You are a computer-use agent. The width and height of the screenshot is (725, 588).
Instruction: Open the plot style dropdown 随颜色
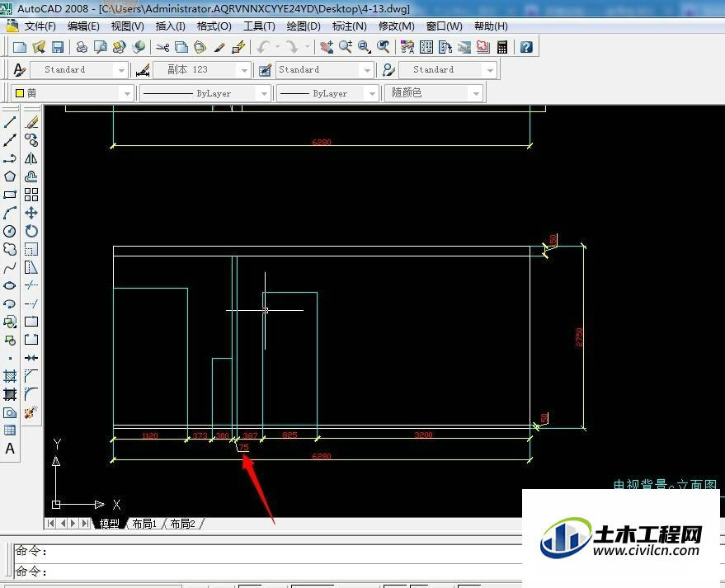434,93
